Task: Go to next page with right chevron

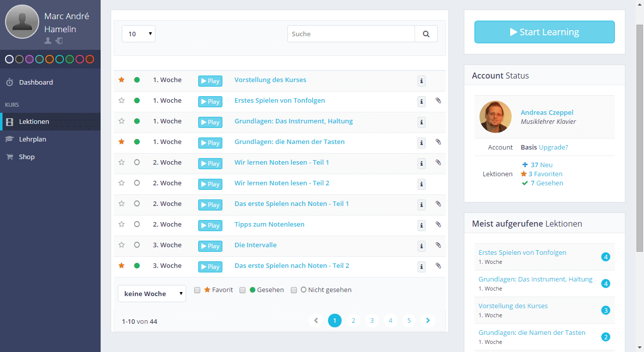Action: click(428, 320)
